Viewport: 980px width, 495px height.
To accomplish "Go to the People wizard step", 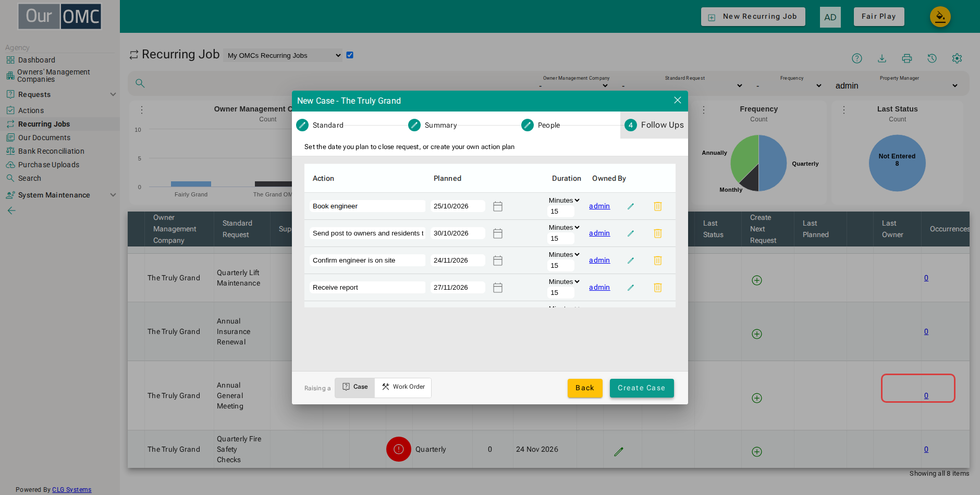I will pos(541,125).
